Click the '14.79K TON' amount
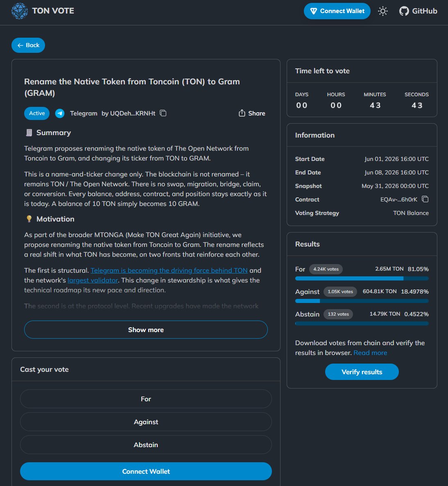 pos(385,314)
